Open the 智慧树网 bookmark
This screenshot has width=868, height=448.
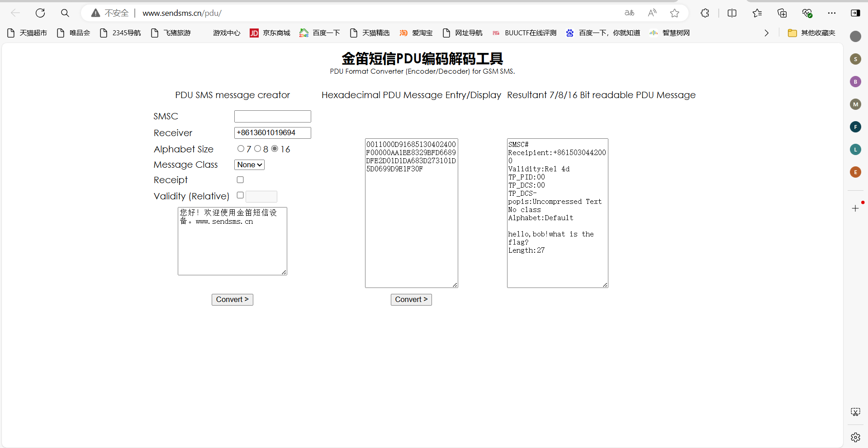pyautogui.click(x=670, y=33)
